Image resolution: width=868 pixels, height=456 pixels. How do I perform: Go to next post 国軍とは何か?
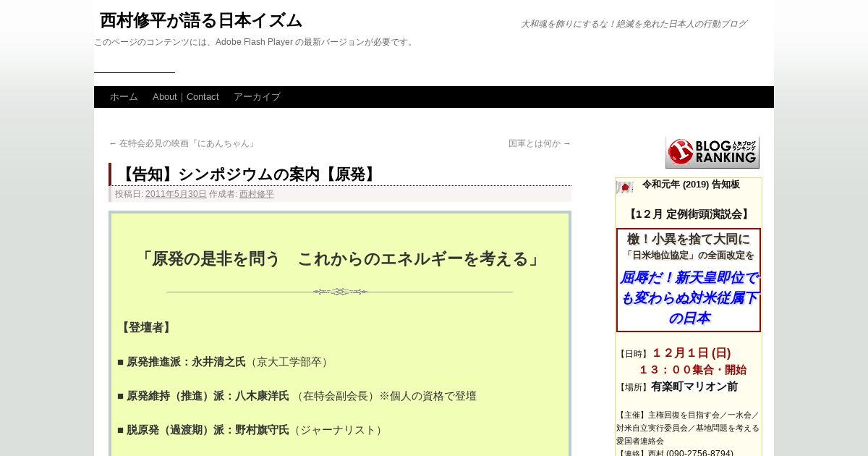tap(540, 143)
